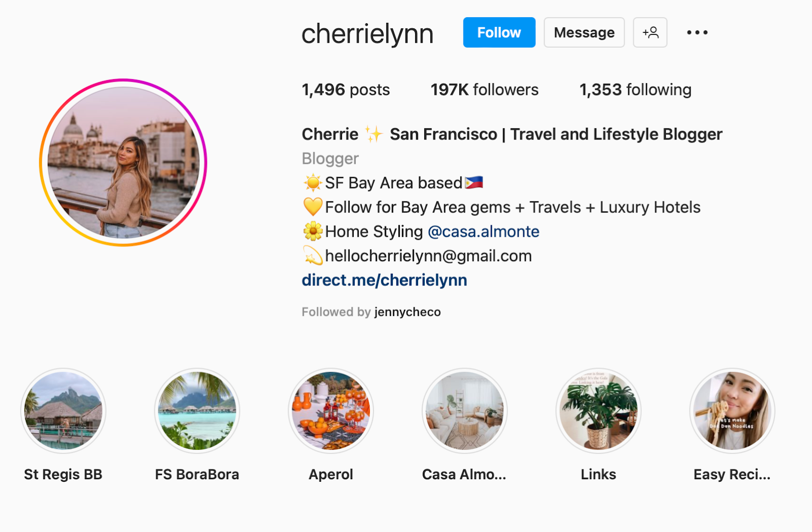View the 197K followers list

pos(485,90)
